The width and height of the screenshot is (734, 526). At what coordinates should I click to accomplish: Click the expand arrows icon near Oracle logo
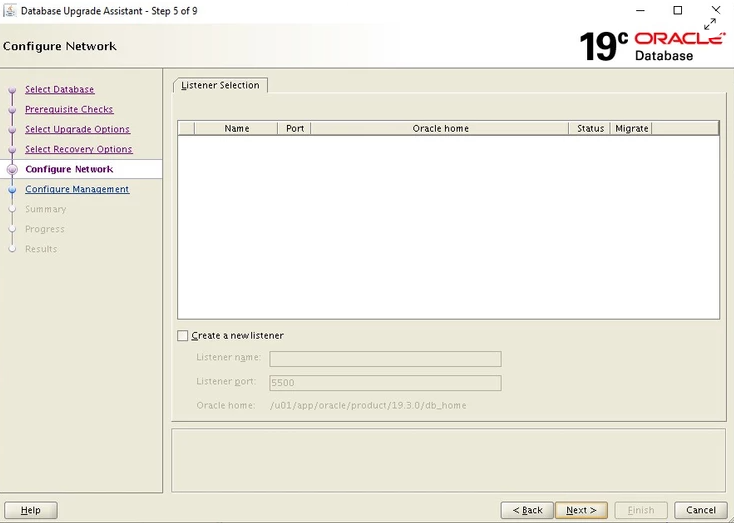coord(710,24)
